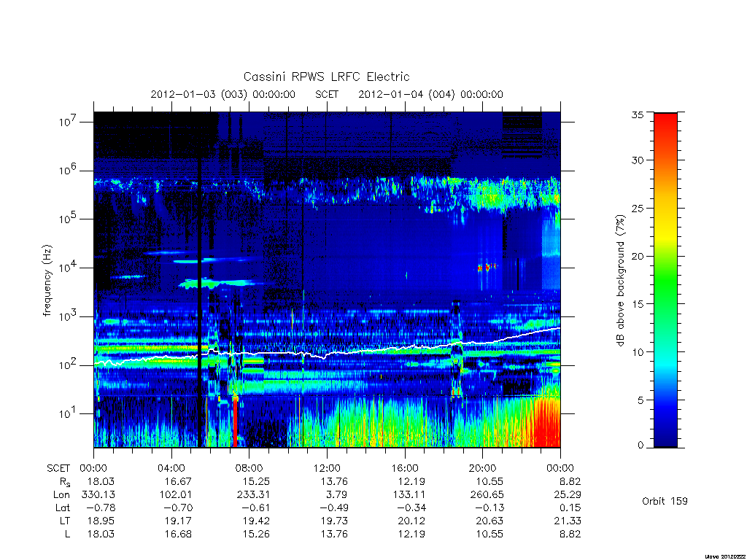Image resolution: width=747 pixels, height=560 pixels.
Task: Click the color scale bar legend
Action: (665, 280)
